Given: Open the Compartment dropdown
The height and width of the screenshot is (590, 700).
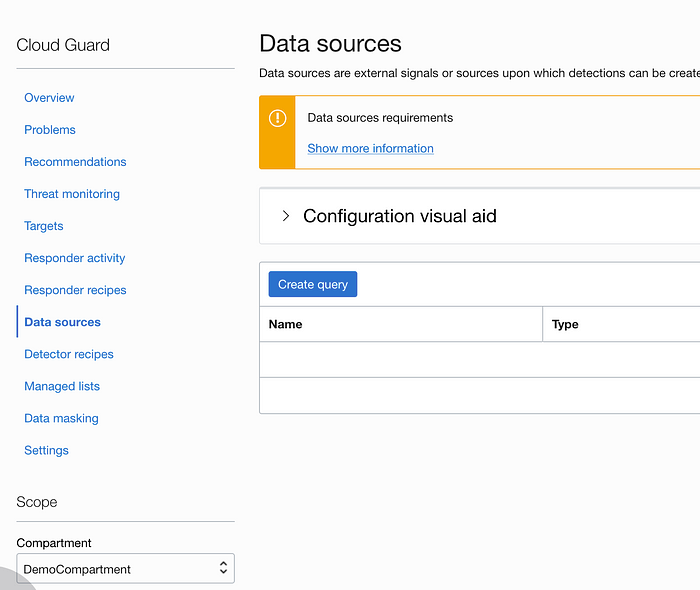Looking at the screenshot, I should (125, 569).
